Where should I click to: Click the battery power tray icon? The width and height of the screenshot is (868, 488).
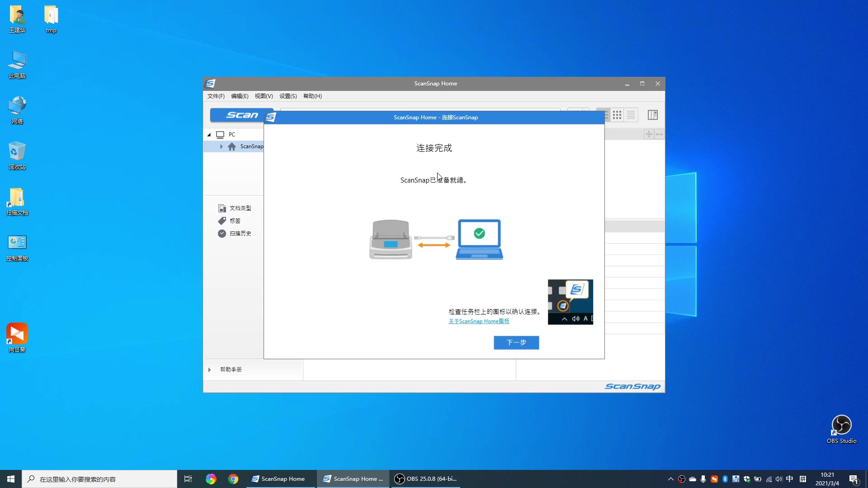click(x=758, y=479)
